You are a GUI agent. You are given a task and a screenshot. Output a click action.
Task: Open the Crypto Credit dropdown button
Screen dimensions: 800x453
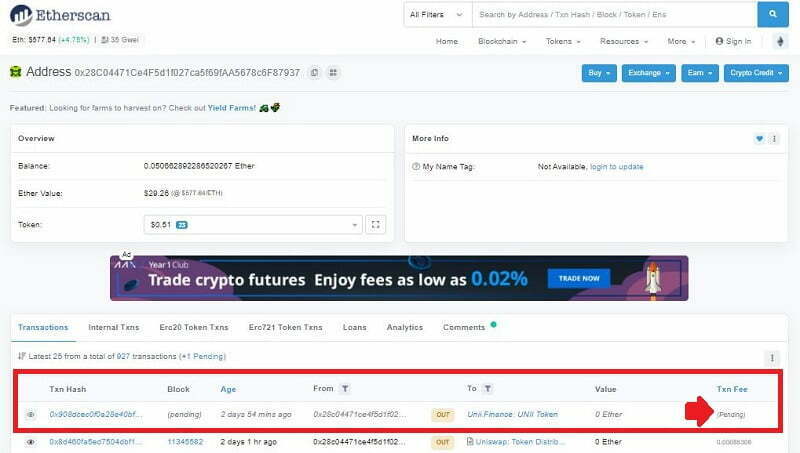click(x=756, y=73)
